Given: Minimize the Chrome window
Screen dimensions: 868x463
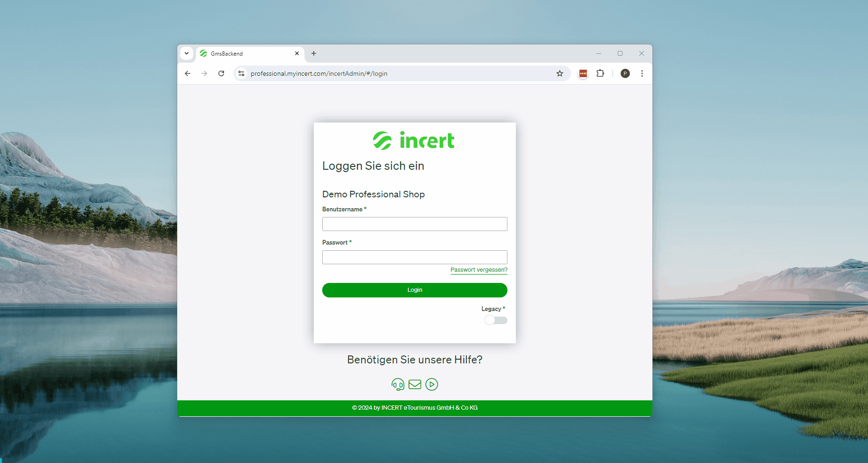Looking at the screenshot, I should coord(599,53).
